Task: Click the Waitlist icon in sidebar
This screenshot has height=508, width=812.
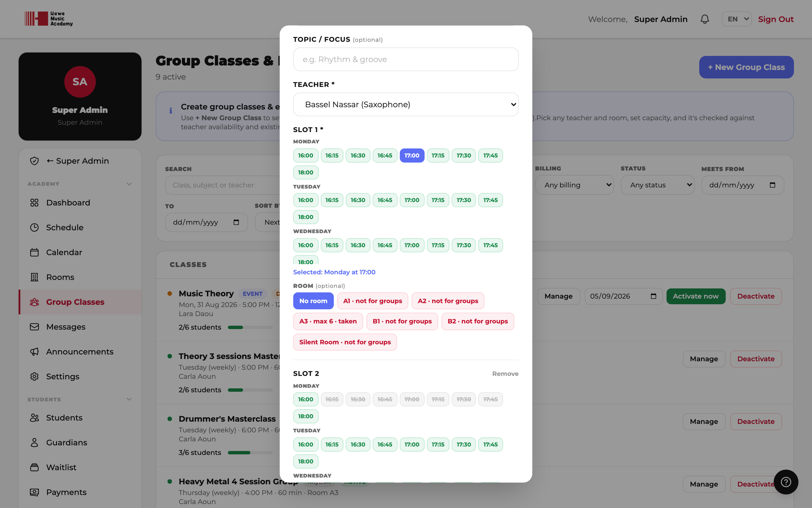Action: (34, 467)
